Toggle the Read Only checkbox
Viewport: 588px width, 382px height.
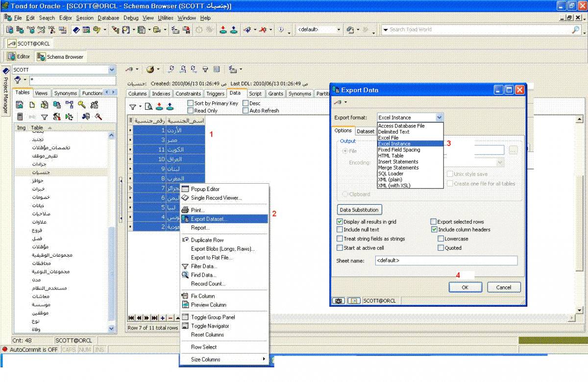pos(191,111)
